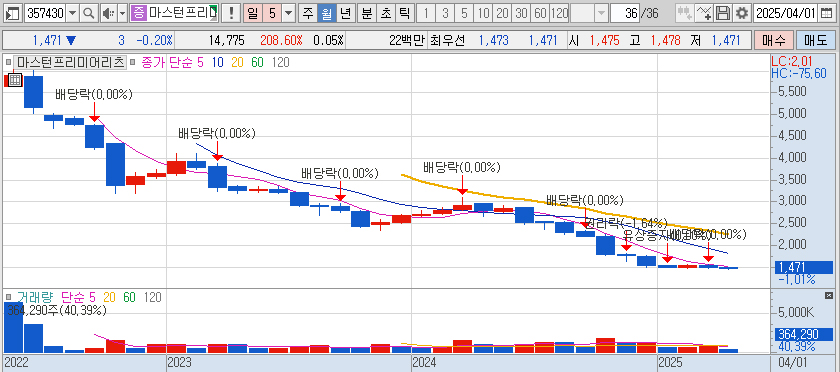
Task: Click the stock code field 357430
Action: [x=46, y=13]
